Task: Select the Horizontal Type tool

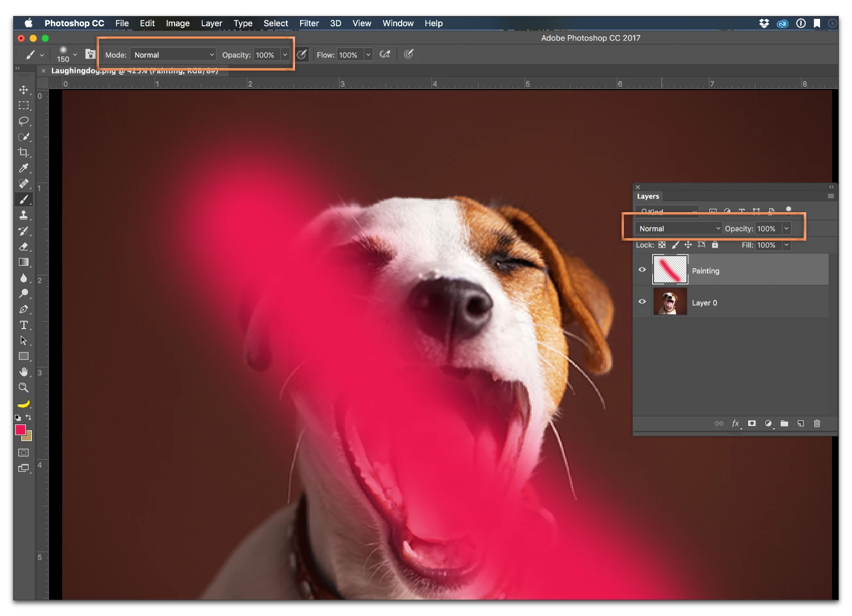Action: click(23, 325)
